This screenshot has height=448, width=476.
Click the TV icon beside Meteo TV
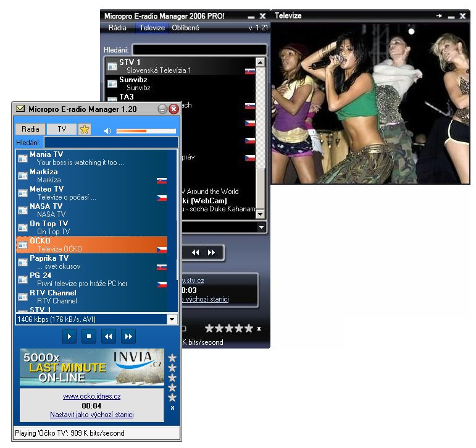[x=23, y=193]
